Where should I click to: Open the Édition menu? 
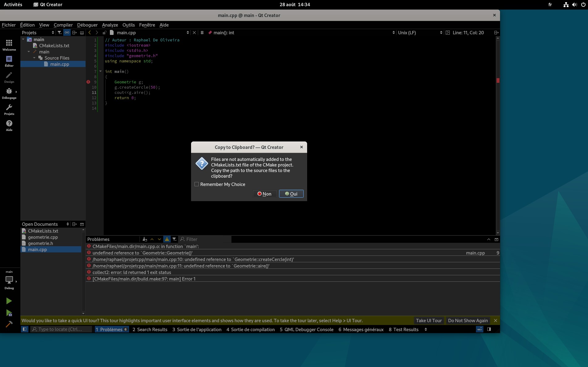(x=27, y=25)
